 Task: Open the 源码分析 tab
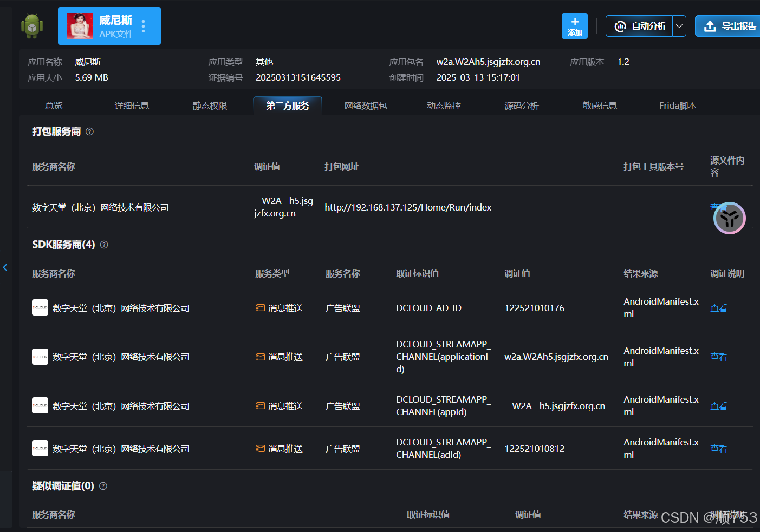[522, 106]
